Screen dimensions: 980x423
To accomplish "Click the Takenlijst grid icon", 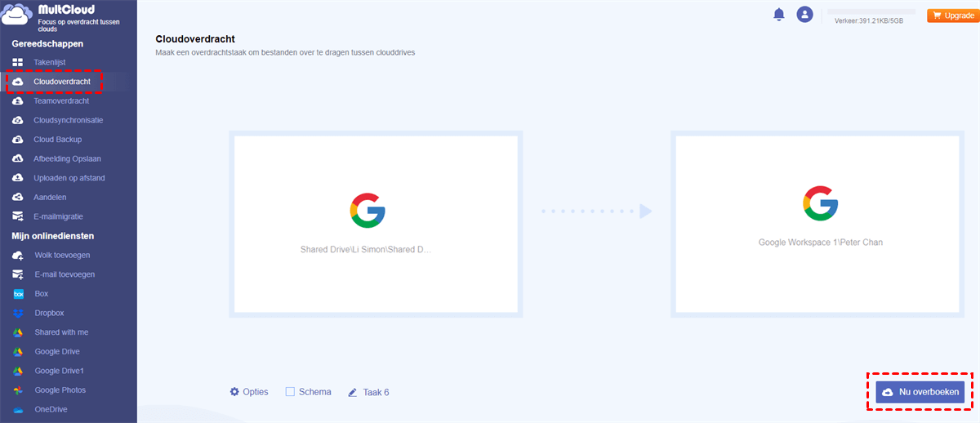I will coord(18,62).
